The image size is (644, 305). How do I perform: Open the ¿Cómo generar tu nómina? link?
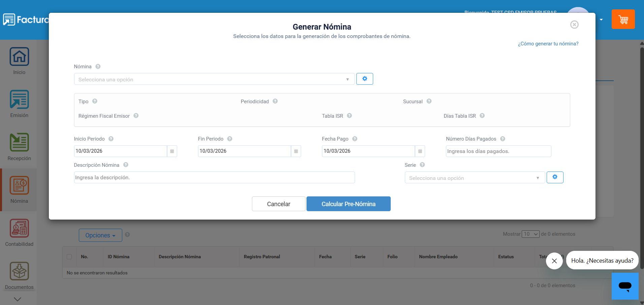pos(548,44)
